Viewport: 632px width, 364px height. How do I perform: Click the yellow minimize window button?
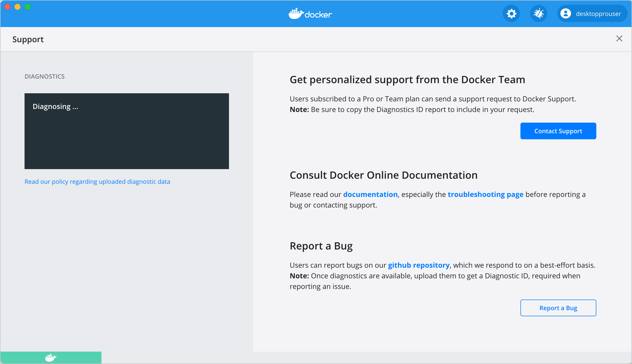click(x=17, y=7)
